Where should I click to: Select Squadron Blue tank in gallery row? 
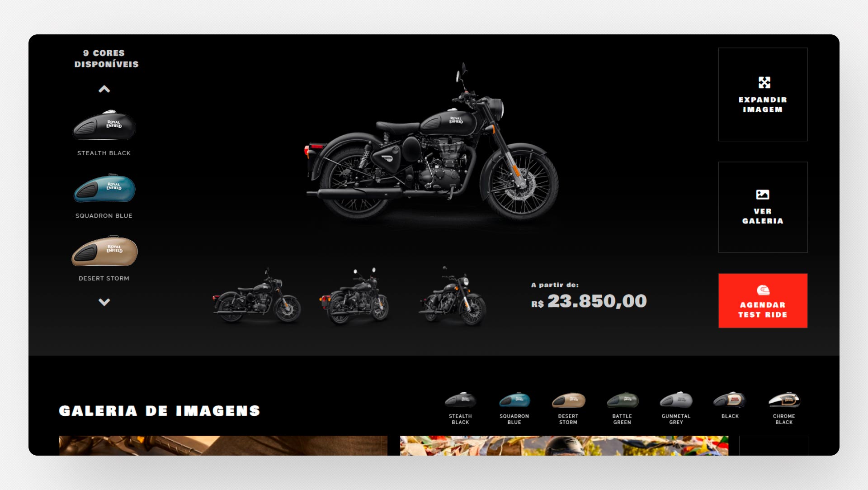point(514,400)
